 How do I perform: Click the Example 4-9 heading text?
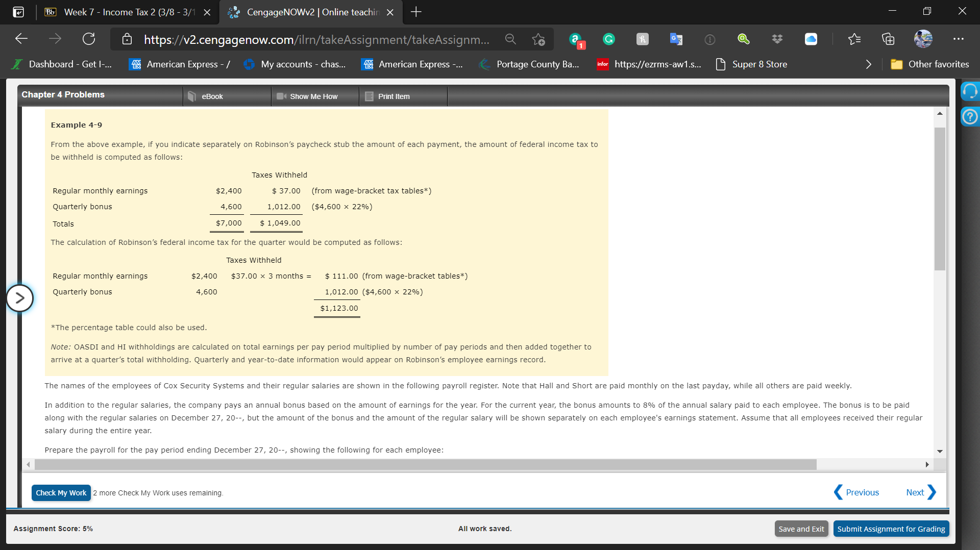77,125
